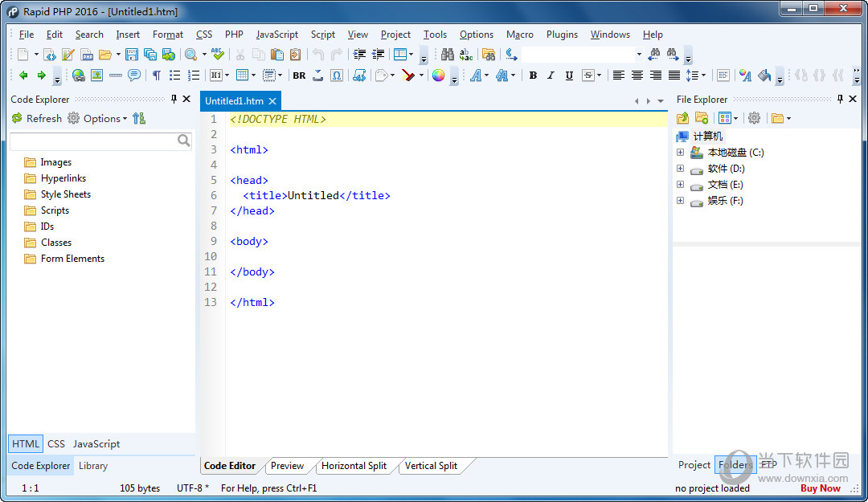Insert an image with the picture icon
868x502 pixels.
pyautogui.click(x=97, y=76)
